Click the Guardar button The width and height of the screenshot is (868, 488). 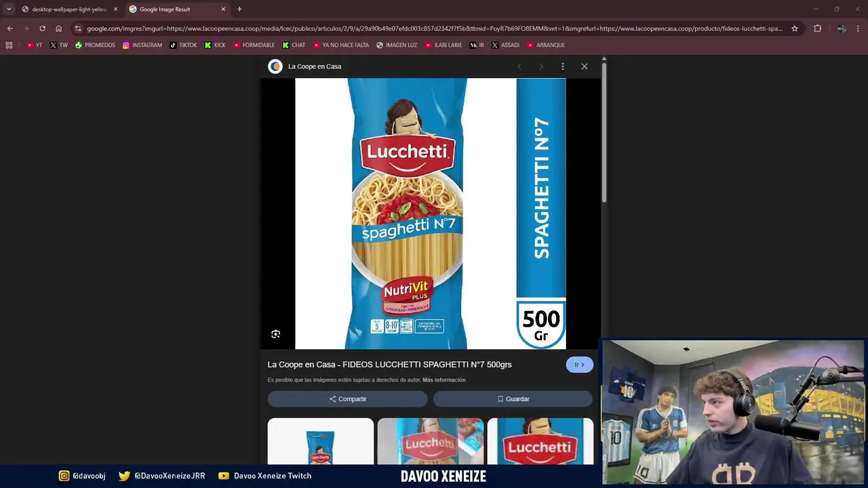coord(513,399)
